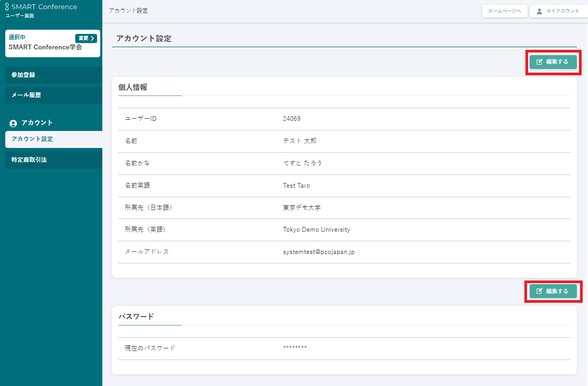Click the user ID value 24069
Image resolution: width=588 pixels, height=386 pixels.
[x=292, y=119]
